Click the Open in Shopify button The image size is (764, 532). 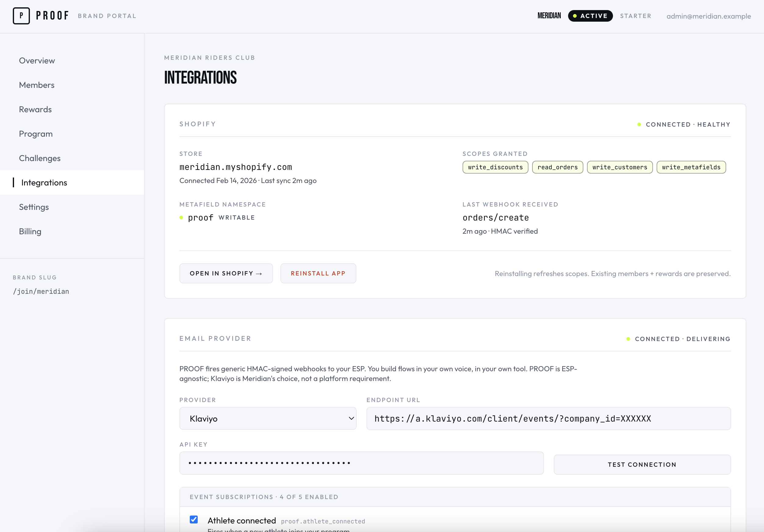pos(226,274)
